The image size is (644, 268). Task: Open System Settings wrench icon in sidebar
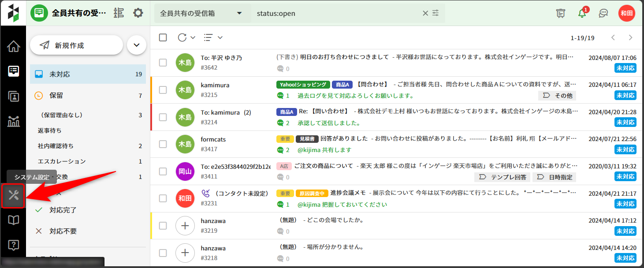pos(13,196)
